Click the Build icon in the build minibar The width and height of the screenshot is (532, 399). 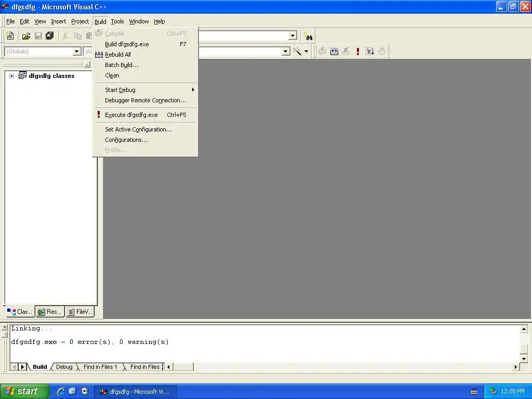[334, 51]
